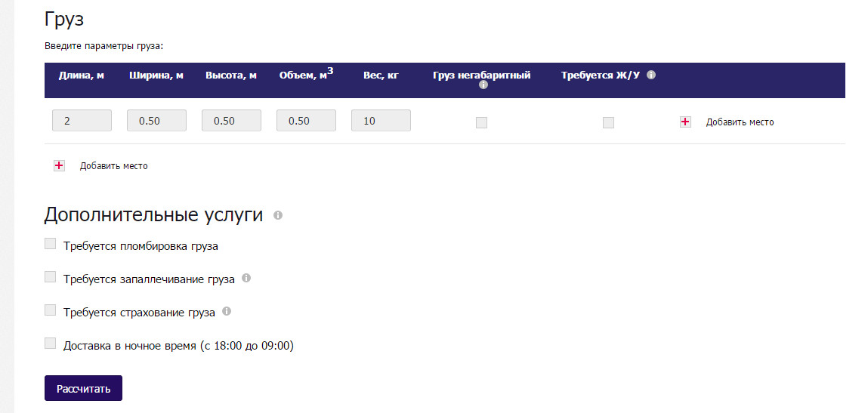Click the info icon under Груз негабаритный header
The height and width of the screenshot is (413, 868).
point(483,85)
